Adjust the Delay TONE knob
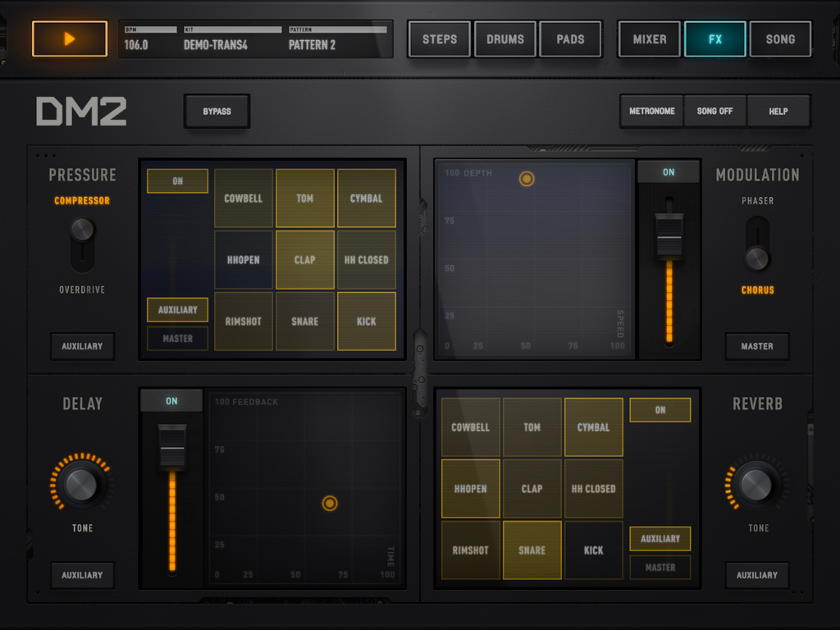The image size is (840, 630). (81, 487)
